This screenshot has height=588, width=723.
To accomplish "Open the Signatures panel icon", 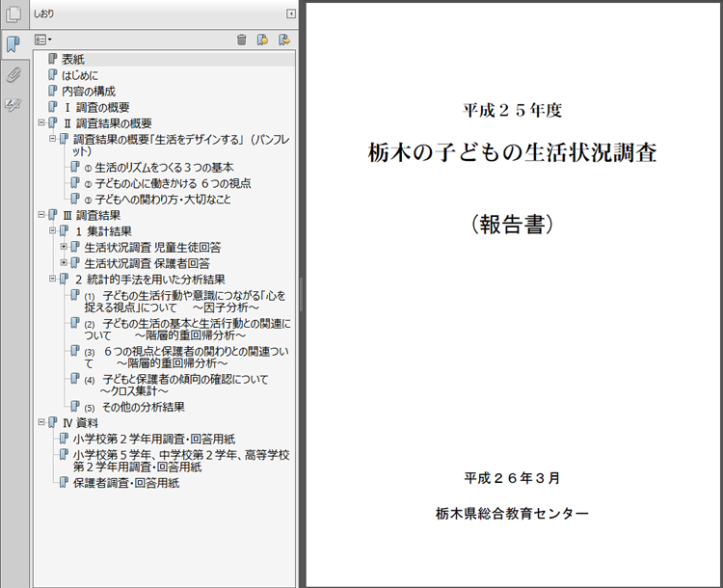I will pos(13,105).
